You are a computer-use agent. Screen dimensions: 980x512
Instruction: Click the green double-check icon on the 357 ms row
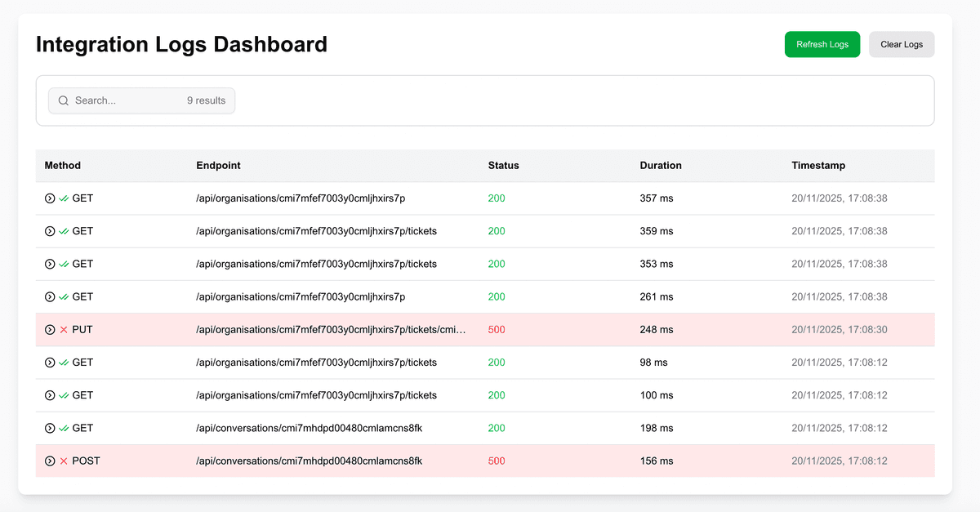click(64, 198)
